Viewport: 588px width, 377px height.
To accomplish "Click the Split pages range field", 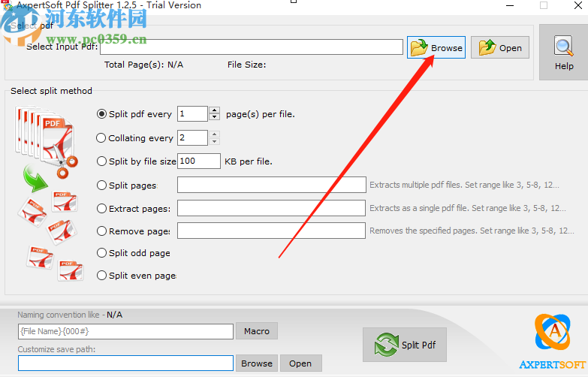I will tap(272, 185).
